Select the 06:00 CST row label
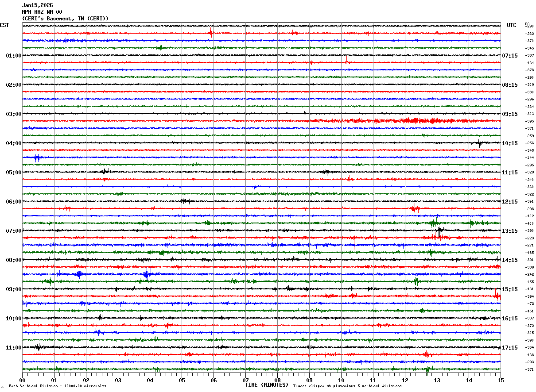Viewport: 536px width, 392px height. [14, 202]
